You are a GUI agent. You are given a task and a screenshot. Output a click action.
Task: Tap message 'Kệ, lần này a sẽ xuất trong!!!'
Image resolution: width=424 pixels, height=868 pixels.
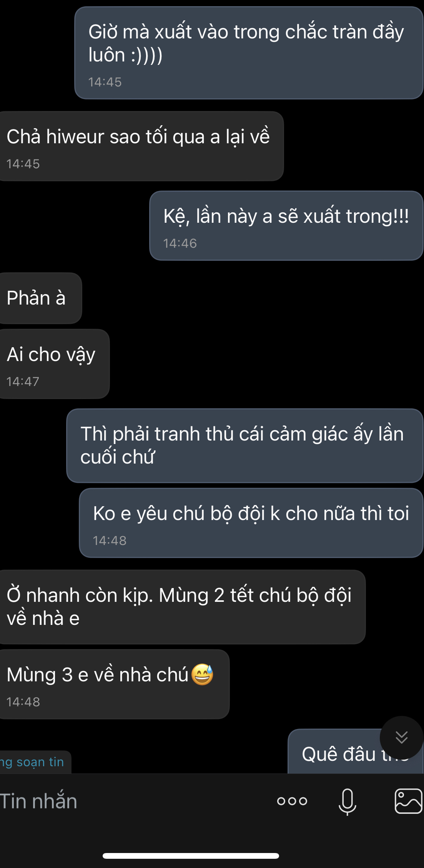(286, 226)
